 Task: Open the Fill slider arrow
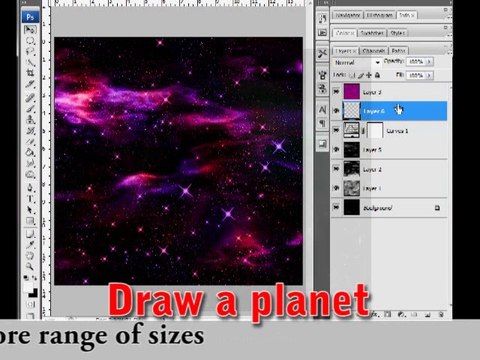click(x=429, y=76)
